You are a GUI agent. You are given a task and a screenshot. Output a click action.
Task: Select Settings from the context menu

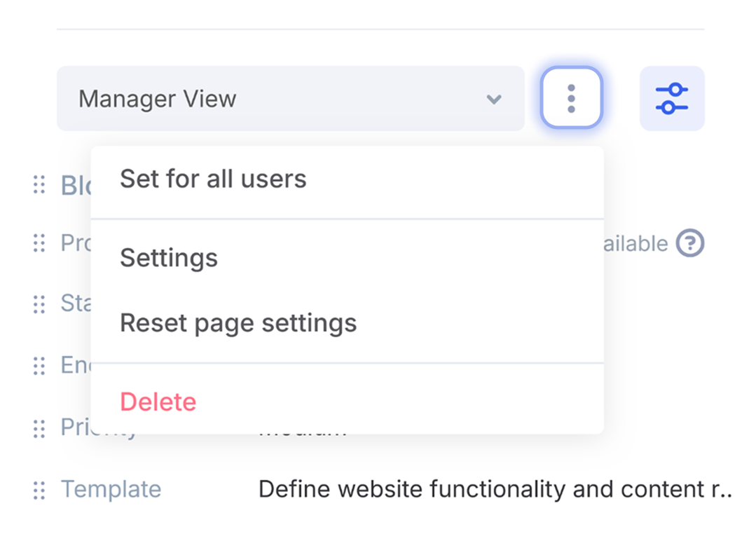click(169, 259)
